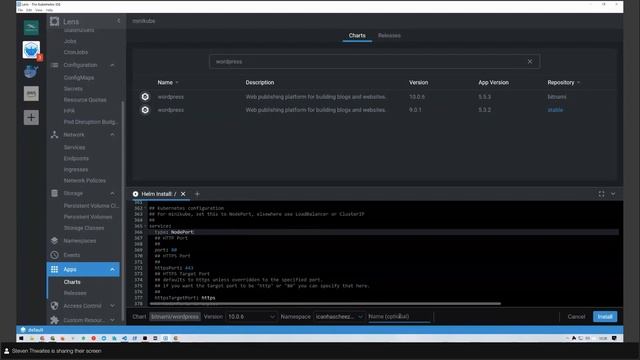Select the minikube cluster icon with badge
Screen dimensions: 640x360
point(31,50)
